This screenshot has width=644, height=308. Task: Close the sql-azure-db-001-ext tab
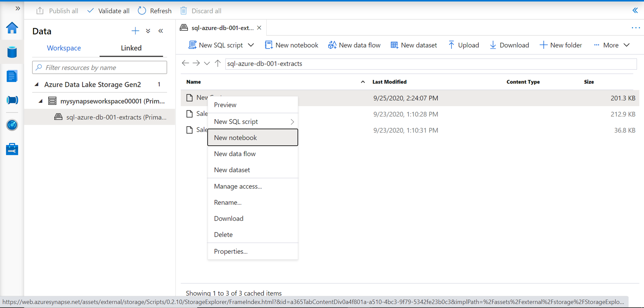coord(259,28)
